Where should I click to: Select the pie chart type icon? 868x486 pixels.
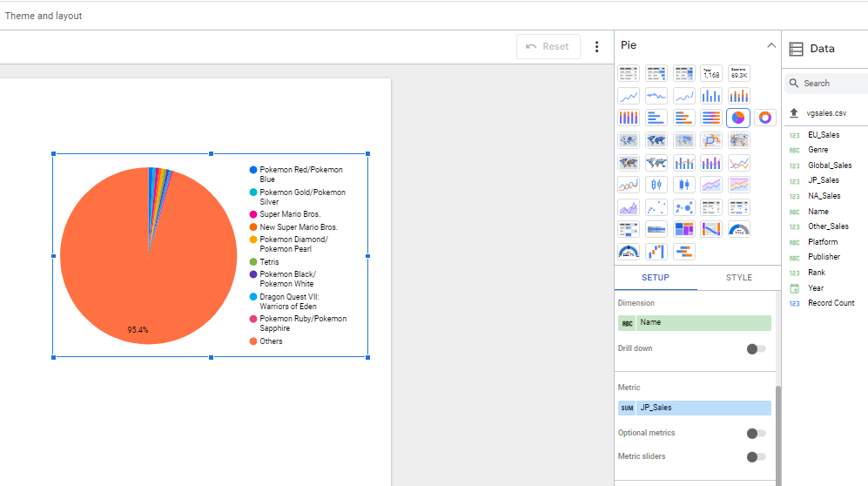(737, 118)
